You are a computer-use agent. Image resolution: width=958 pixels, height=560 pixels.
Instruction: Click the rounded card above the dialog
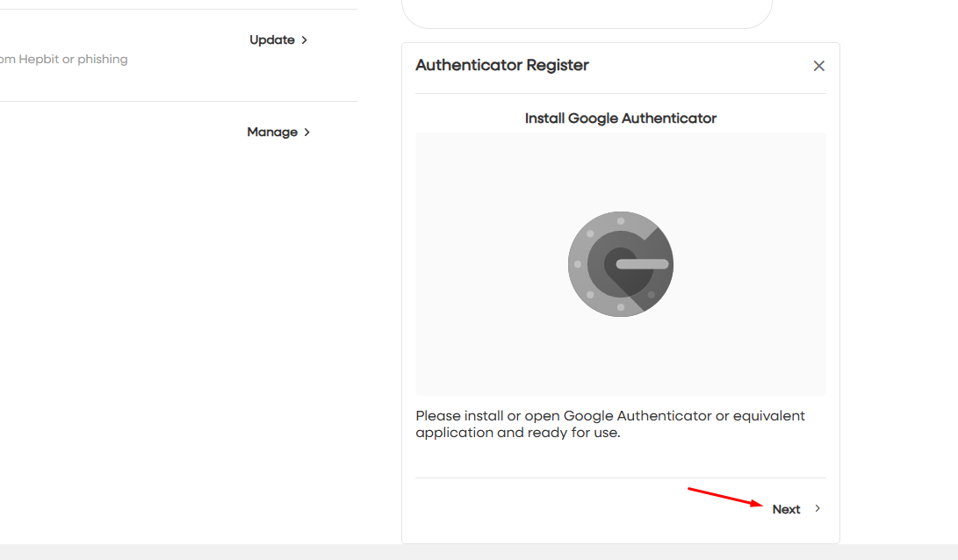[586, 13]
